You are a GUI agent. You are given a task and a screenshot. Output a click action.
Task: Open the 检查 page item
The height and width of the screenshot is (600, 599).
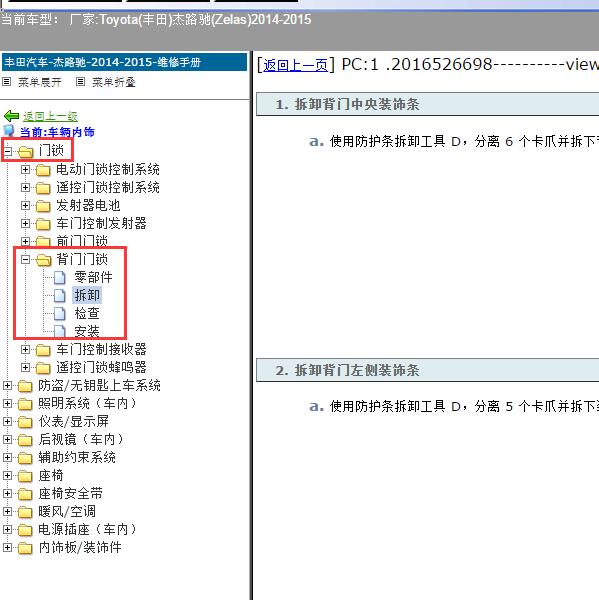pos(87,313)
